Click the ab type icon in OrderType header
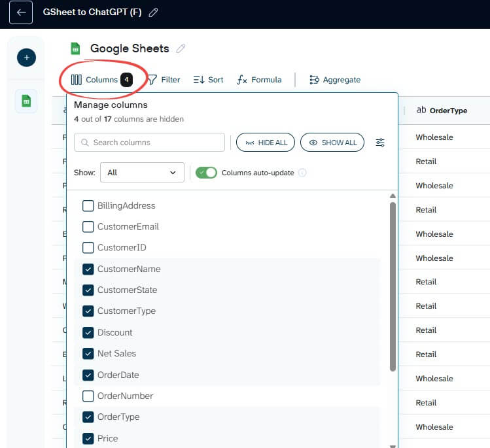The height and width of the screenshot is (448, 490). (x=421, y=110)
